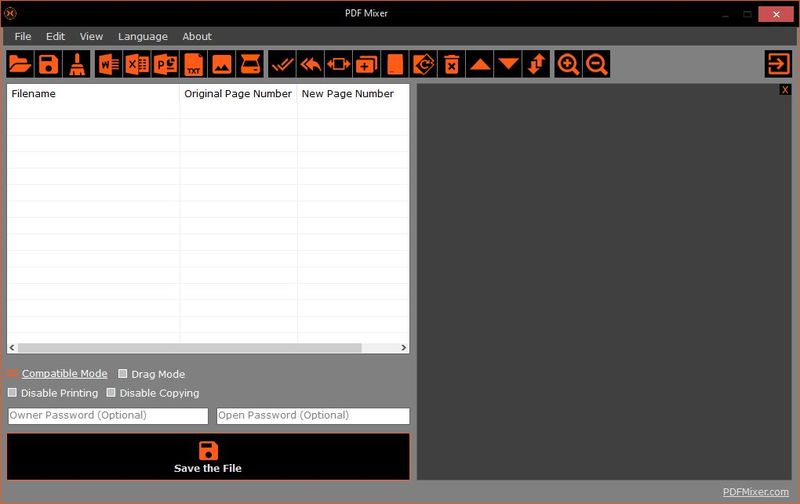Click the save floppy disk toolbar icon
Viewport: 800px width, 504px height.
pos(48,64)
